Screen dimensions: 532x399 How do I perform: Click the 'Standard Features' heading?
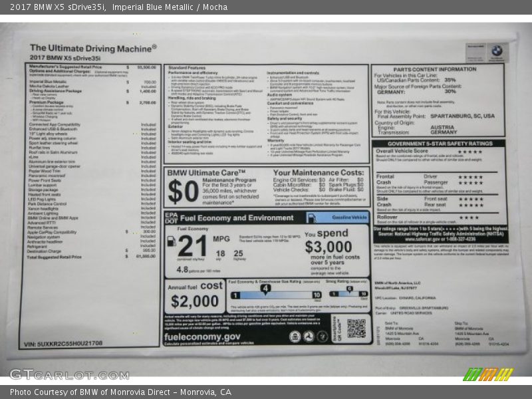(x=187, y=68)
